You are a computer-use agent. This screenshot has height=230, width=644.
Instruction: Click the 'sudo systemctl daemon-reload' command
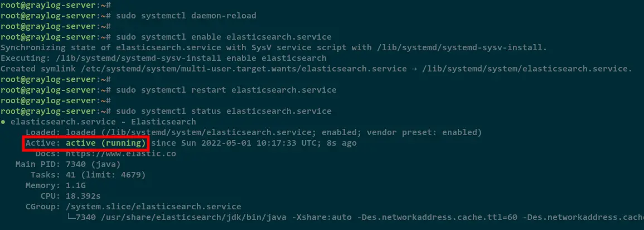pyautogui.click(x=186, y=16)
